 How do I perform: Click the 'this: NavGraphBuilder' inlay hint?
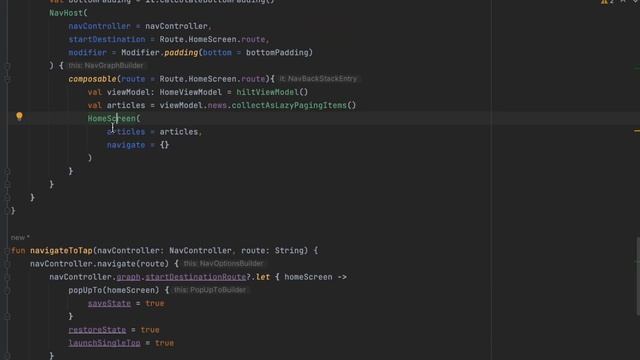pyautogui.click(x=106, y=66)
